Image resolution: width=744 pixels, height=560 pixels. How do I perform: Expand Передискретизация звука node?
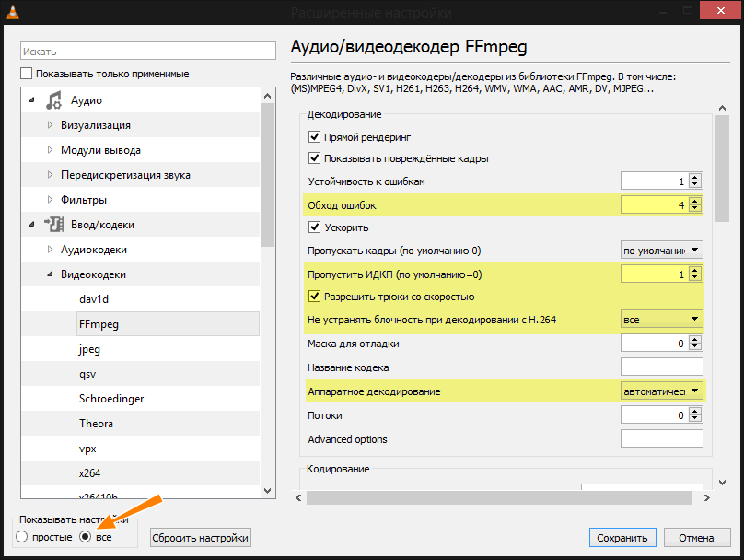[50, 175]
